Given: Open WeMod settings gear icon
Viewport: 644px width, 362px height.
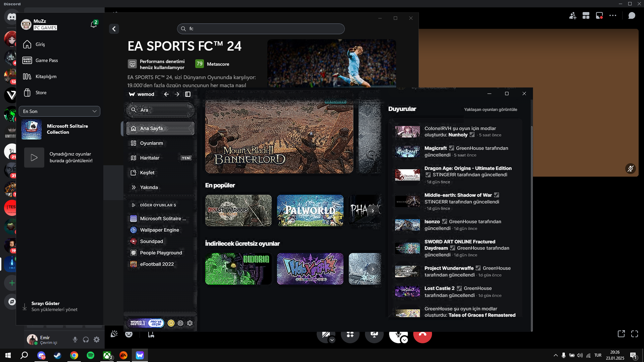Looking at the screenshot, I should pos(190,323).
